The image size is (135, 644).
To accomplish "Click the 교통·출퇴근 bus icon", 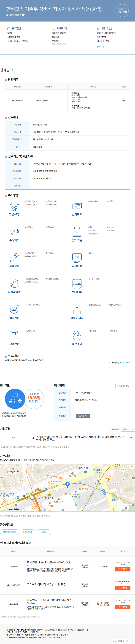I will pos(77,284).
